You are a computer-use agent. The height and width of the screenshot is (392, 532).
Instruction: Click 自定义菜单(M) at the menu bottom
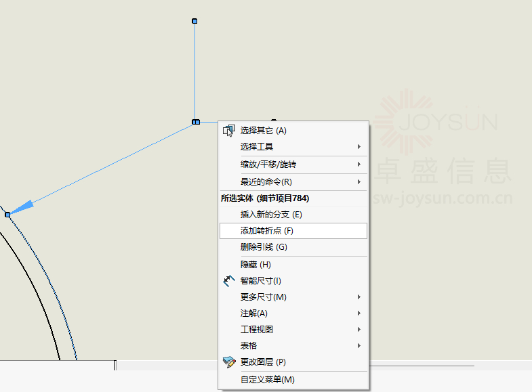tap(268, 380)
